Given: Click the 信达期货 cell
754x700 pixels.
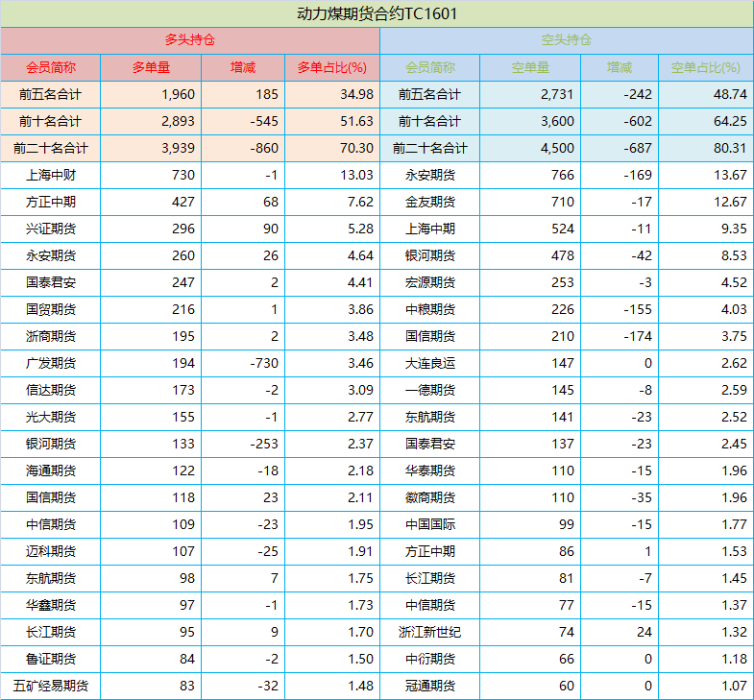Looking at the screenshot, I should click(x=51, y=390).
